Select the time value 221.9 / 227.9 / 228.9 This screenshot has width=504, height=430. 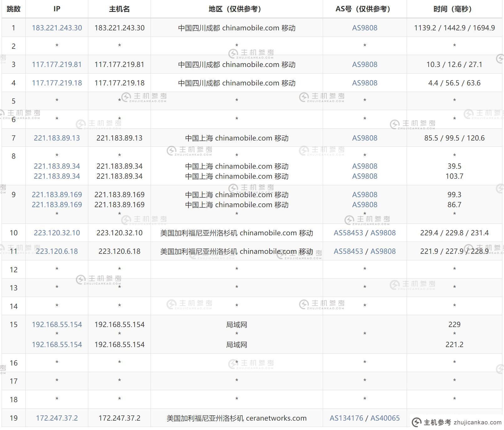click(454, 251)
